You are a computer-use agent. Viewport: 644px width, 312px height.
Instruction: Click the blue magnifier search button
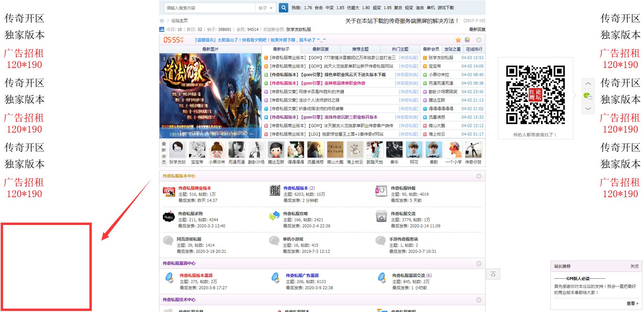click(283, 7)
